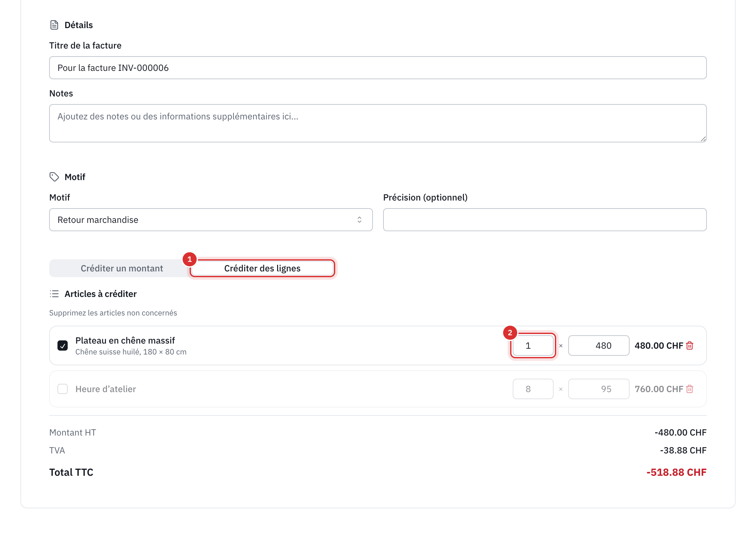Open the Motif dropdown Retour marchandise
The width and height of the screenshot is (756, 539).
point(211,220)
